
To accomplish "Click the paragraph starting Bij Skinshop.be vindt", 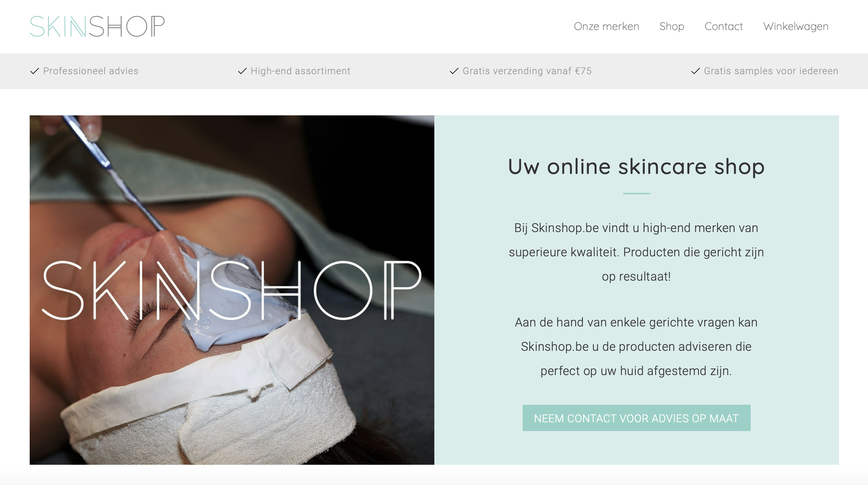I will pyautogui.click(x=636, y=252).
